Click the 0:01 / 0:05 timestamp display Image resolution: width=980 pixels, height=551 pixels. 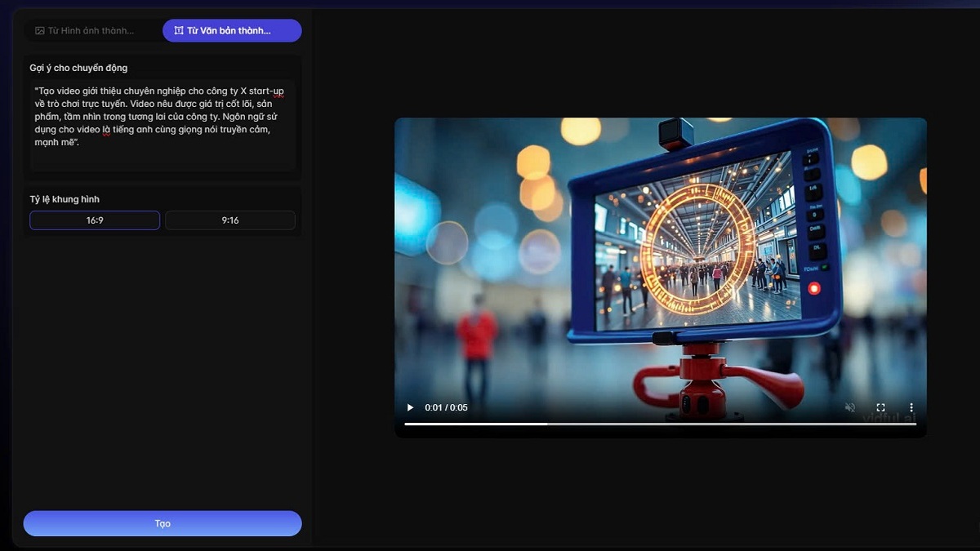pos(445,407)
